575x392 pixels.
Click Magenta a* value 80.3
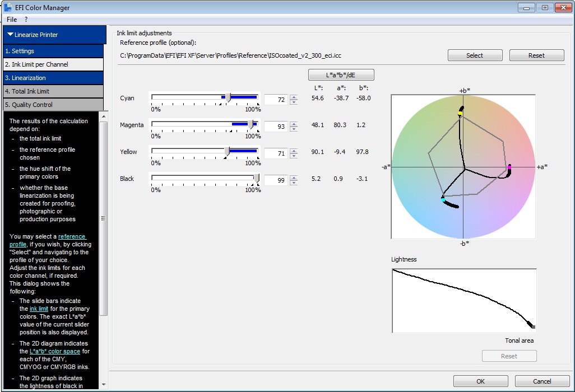340,125
